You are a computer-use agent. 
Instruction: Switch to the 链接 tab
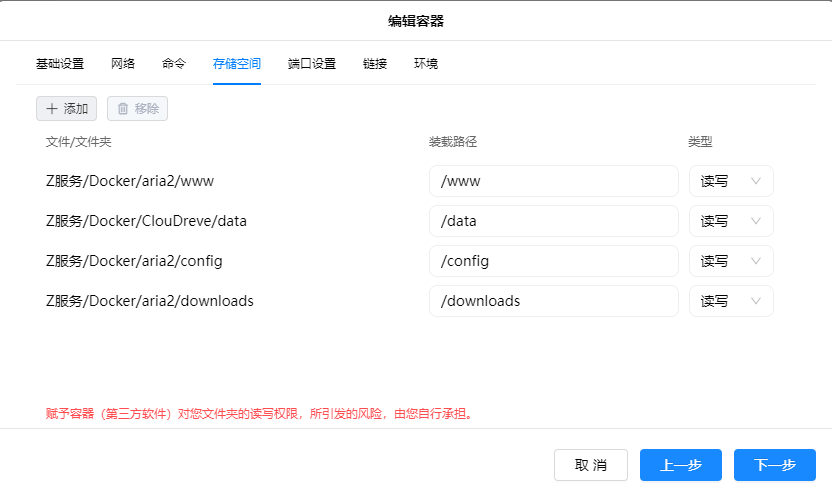(x=375, y=63)
